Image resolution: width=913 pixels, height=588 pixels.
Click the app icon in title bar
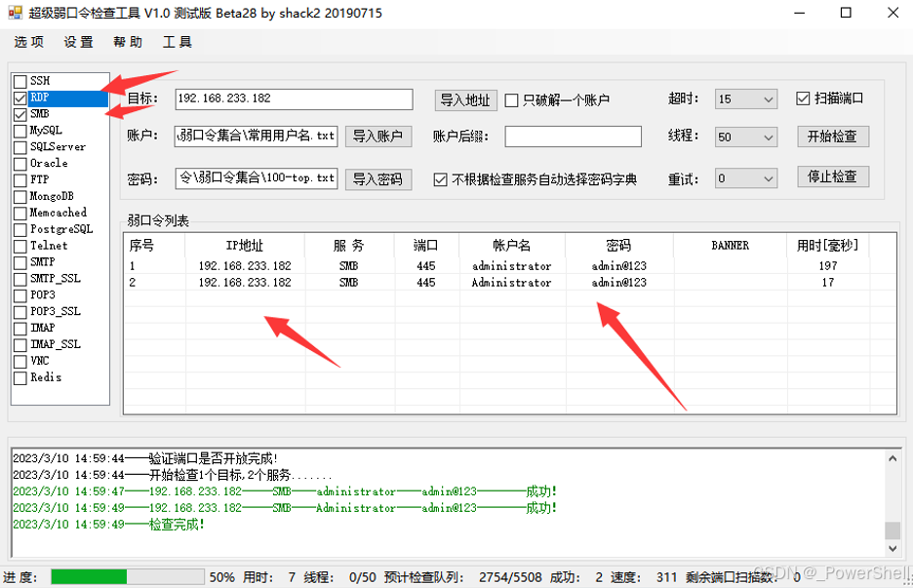(x=15, y=13)
